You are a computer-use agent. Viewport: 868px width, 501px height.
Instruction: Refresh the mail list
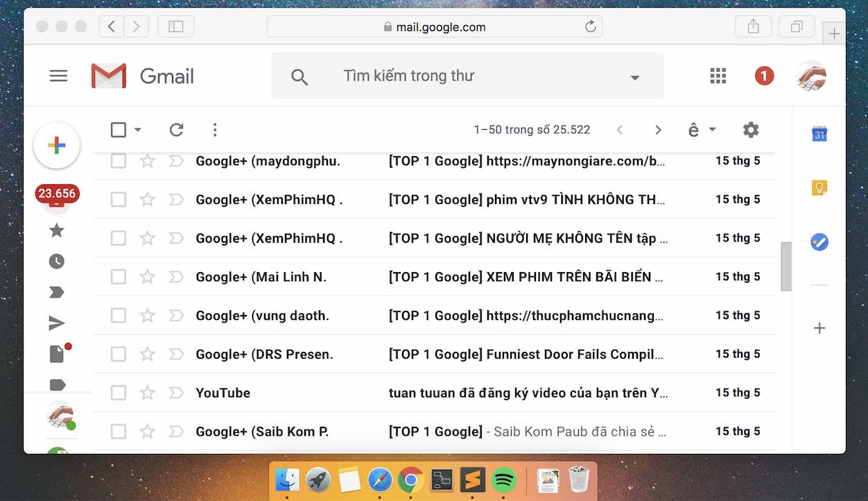[176, 130]
